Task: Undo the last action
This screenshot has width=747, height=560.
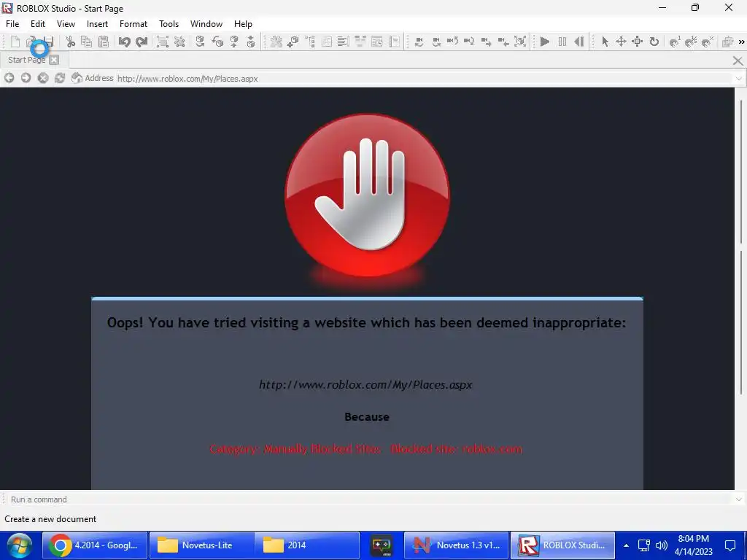Action: pos(124,42)
